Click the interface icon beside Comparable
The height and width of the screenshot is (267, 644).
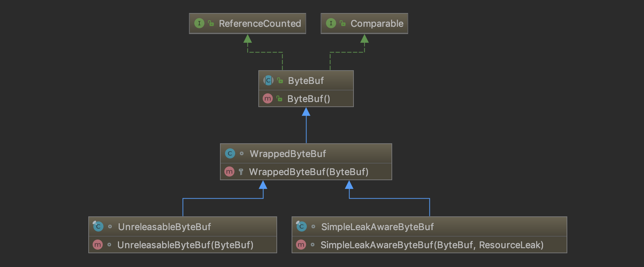pyautogui.click(x=331, y=24)
